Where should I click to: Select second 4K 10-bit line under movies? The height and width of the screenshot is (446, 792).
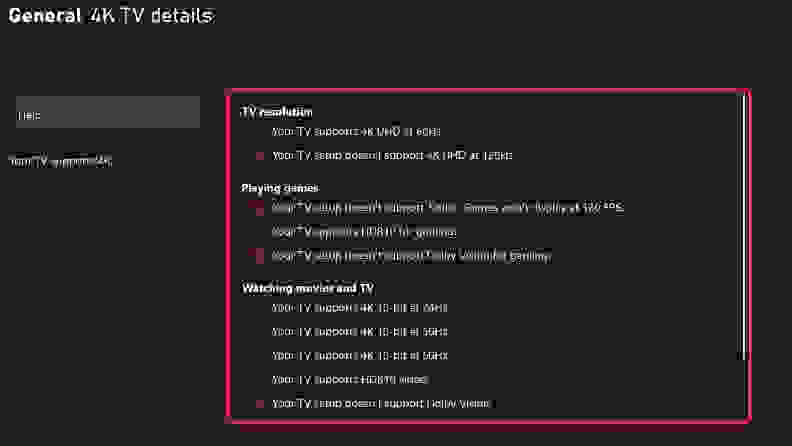tap(360, 332)
